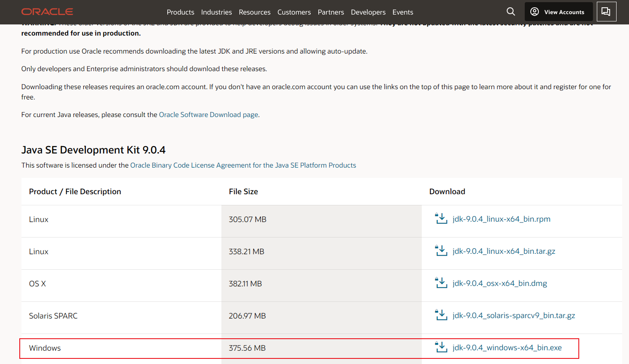This screenshot has width=629, height=364.
Task: Download jdk-9.0.4_solaris-sparcv9_bin.tar.gz
Action: 514,316
